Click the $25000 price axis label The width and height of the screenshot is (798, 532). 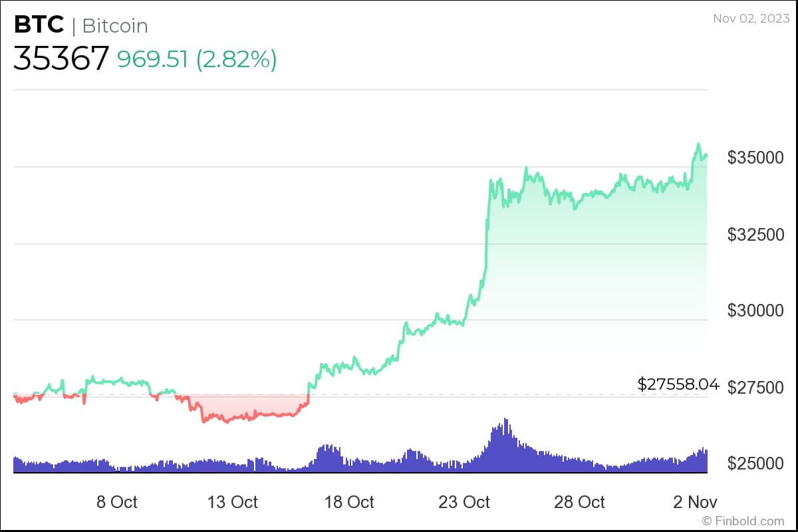pos(755,464)
